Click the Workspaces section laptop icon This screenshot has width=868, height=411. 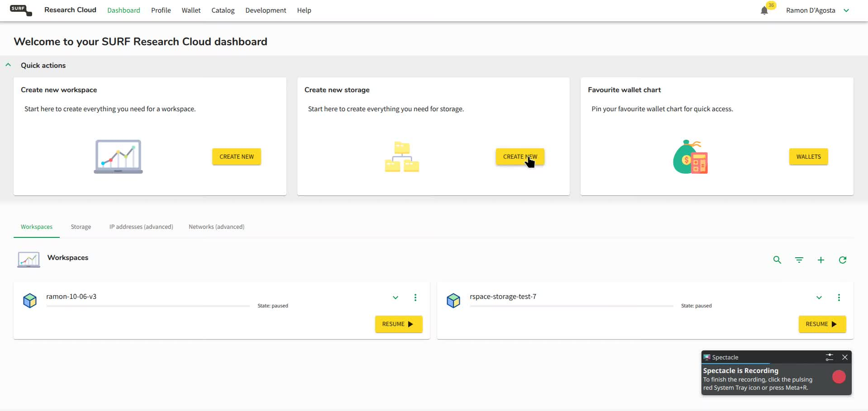click(x=29, y=260)
